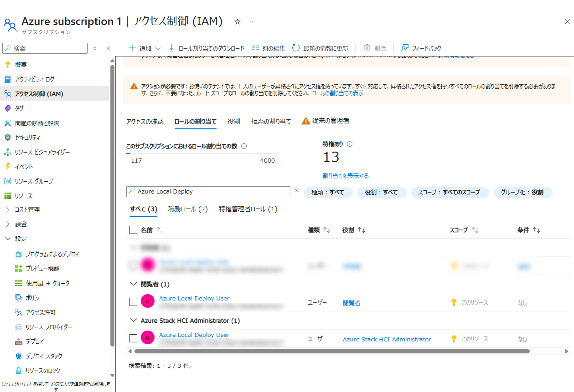
Task: Collapse the 閲覧者 (1) group
Action: pyautogui.click(x=133, y=284)
